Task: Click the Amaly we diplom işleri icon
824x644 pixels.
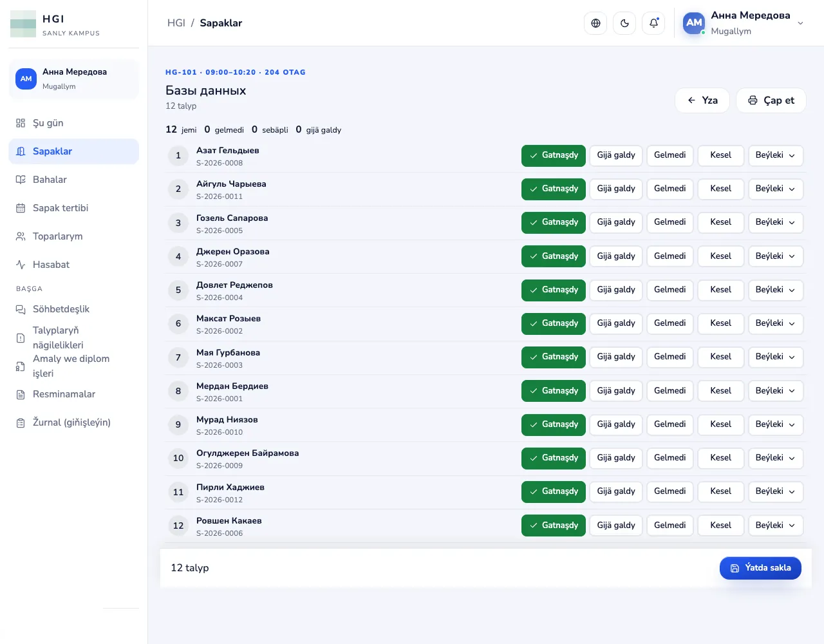Action: [x=21, y=366]
